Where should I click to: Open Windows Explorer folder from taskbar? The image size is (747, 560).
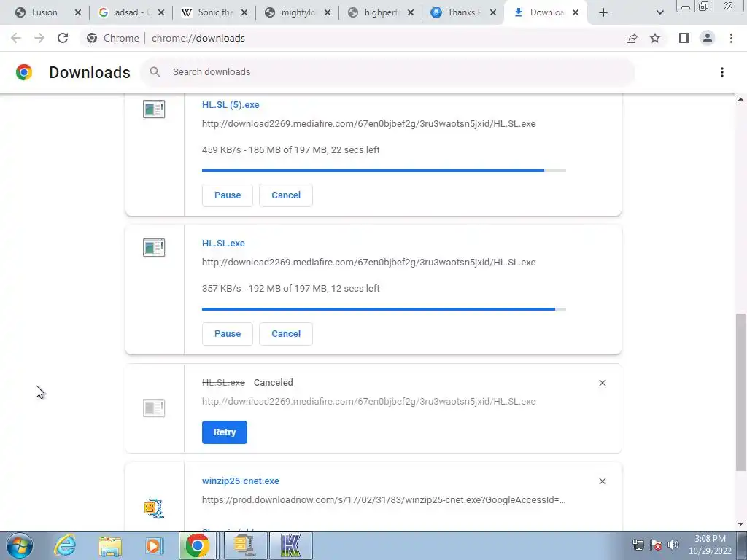pos(110,545)
